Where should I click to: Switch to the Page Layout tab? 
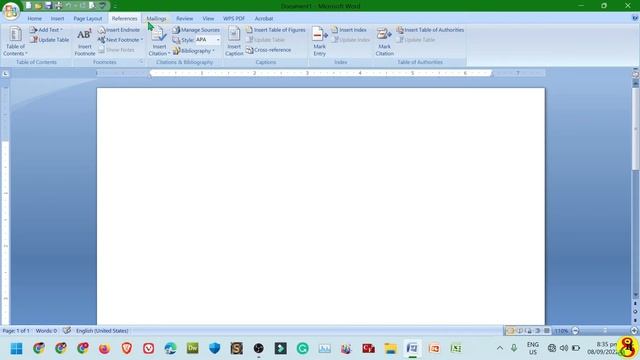(88, 18)
